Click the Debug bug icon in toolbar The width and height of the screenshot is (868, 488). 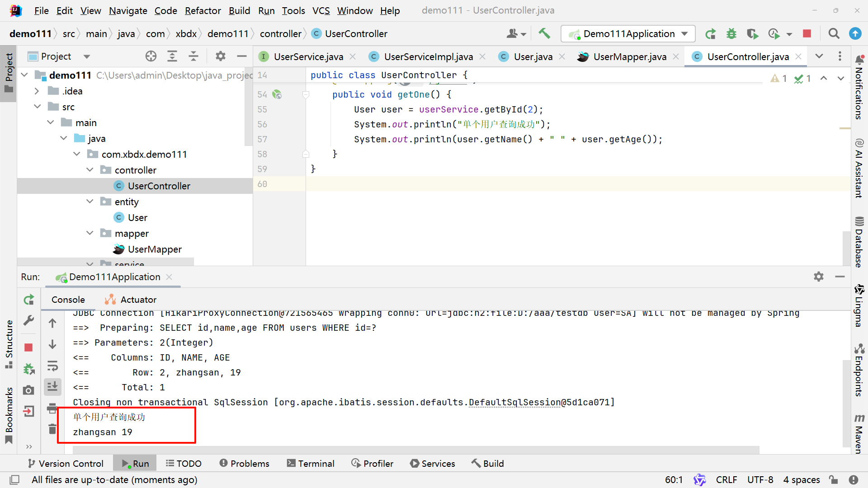coord(731,33)
